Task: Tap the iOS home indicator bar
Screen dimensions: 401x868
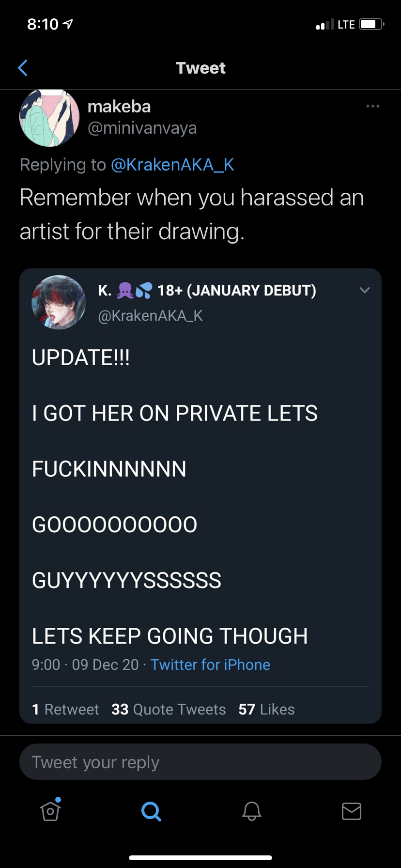Action: pos(200,858)
